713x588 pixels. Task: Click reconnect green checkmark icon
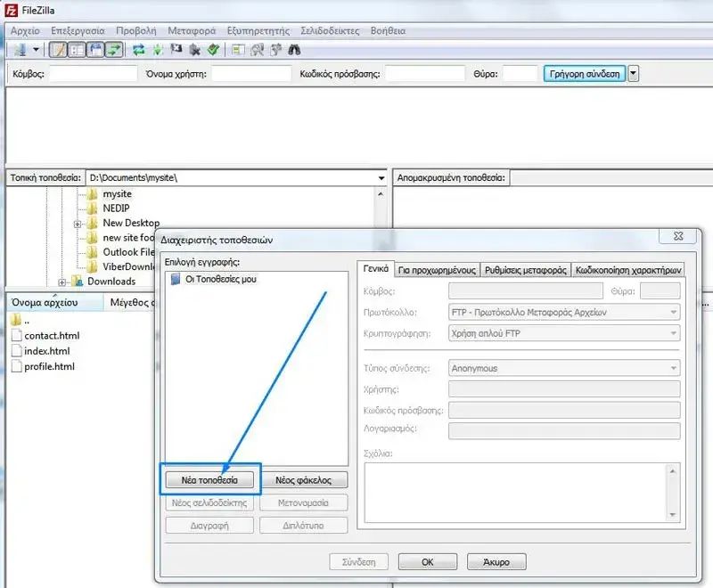point(213,50)
